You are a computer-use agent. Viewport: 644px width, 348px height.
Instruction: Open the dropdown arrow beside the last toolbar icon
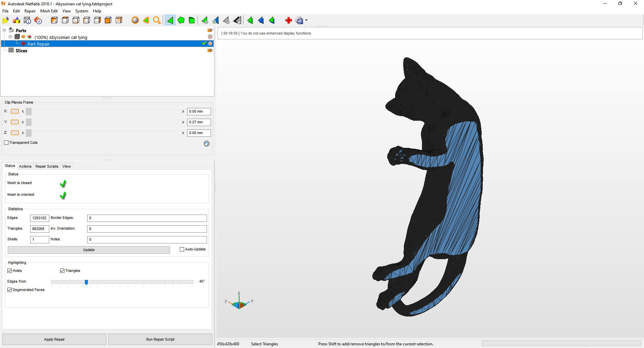click(x=306, y=20)
